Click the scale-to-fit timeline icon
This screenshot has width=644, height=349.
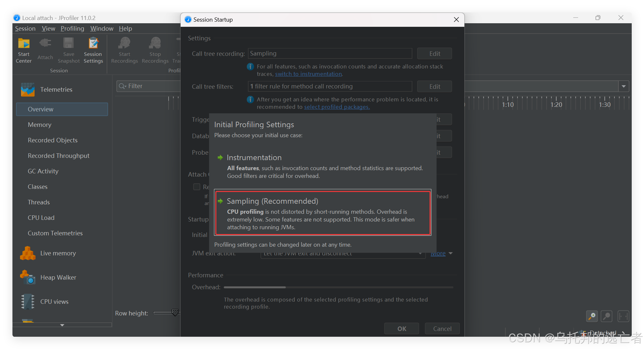[x=623, y=316]
